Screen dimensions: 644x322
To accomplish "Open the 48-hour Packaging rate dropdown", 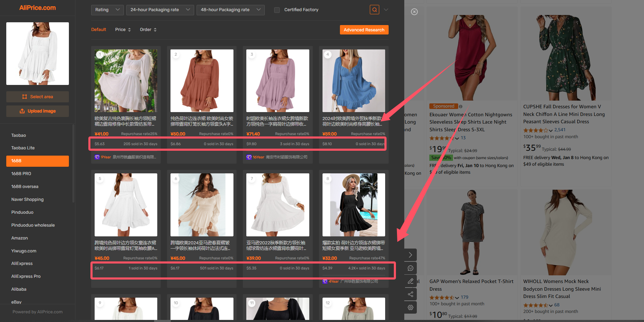I will 231,10.
